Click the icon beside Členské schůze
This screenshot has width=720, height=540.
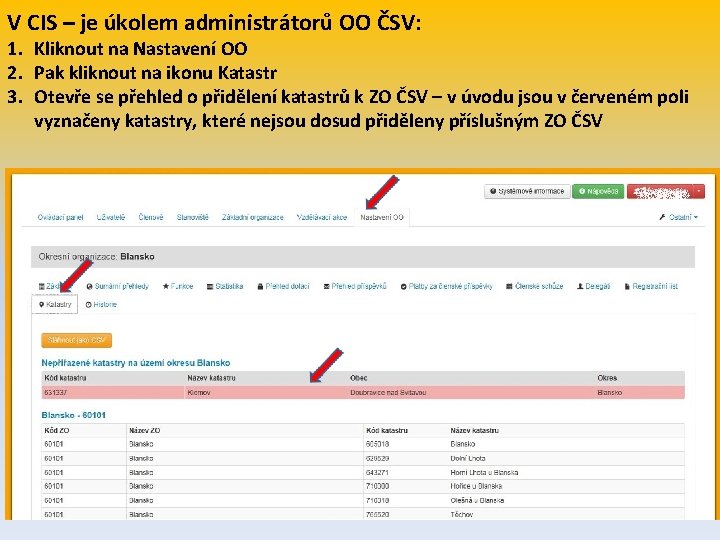pyautogui.click(x=509, y=286)
